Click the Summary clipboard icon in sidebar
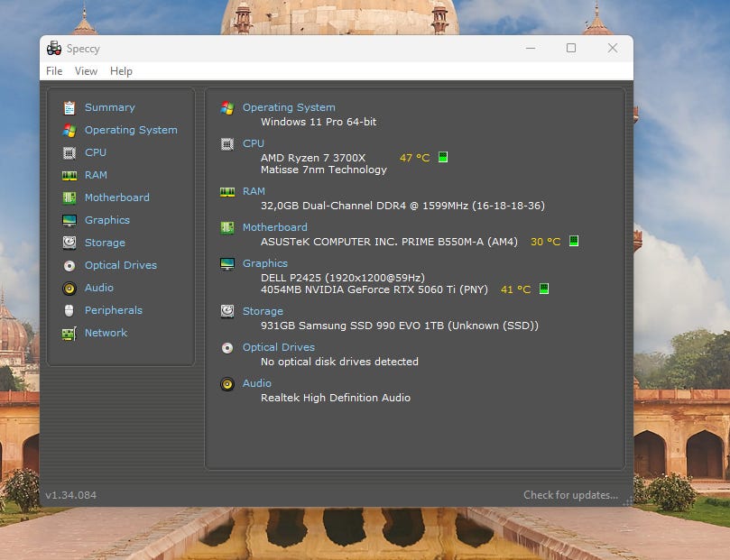Screen dimensions: 730x560 click(69, 107)
